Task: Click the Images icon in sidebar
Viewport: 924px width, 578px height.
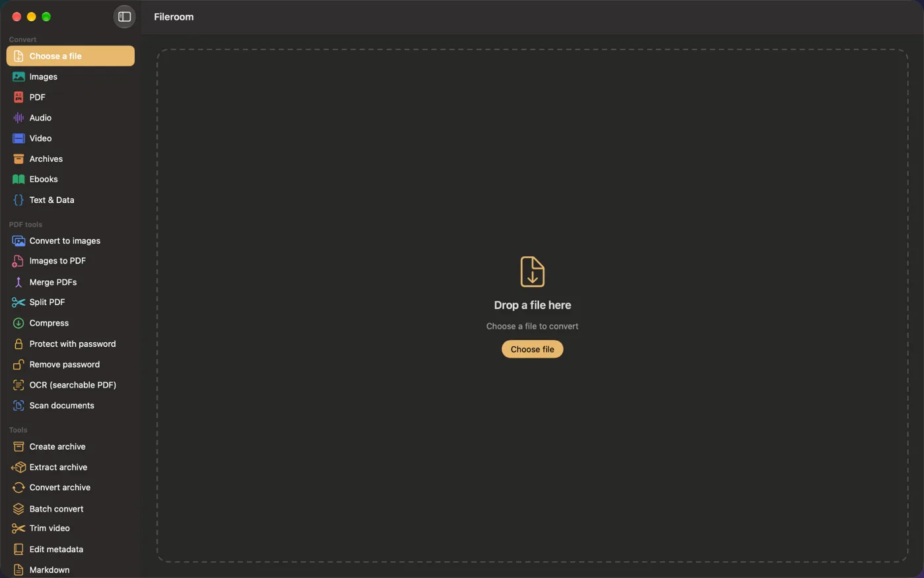Action: (x=18, y=77)
